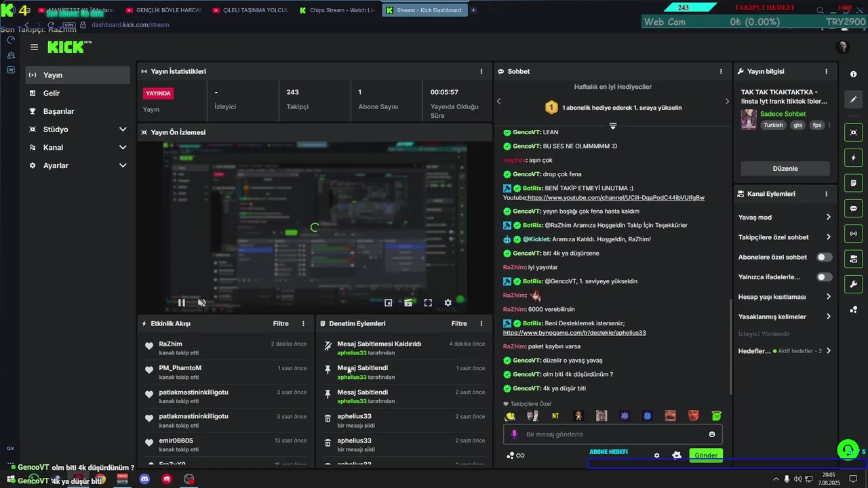Open chat settings gear near Gönder
This screenshot has height=488, width=868.
(x=656, y=455)
